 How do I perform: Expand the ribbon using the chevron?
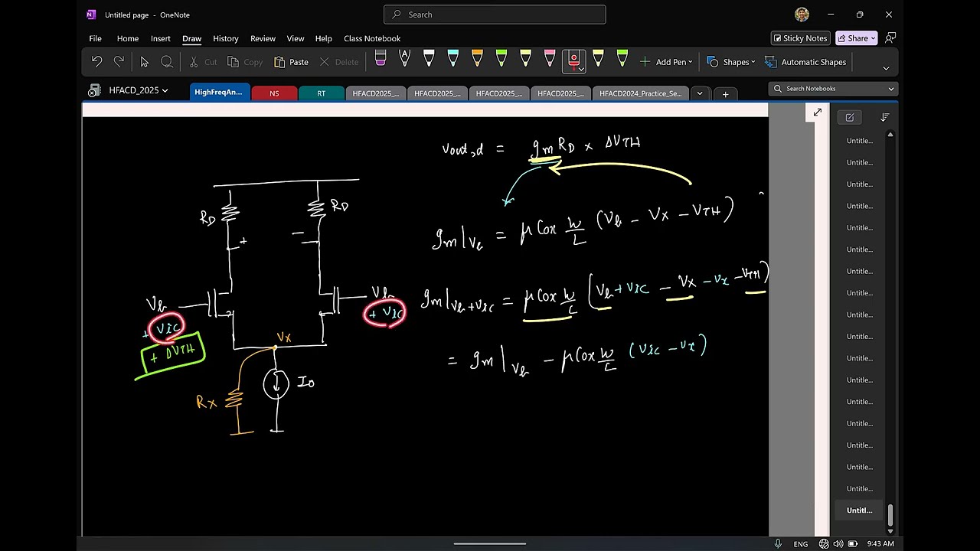click(886, 68)
